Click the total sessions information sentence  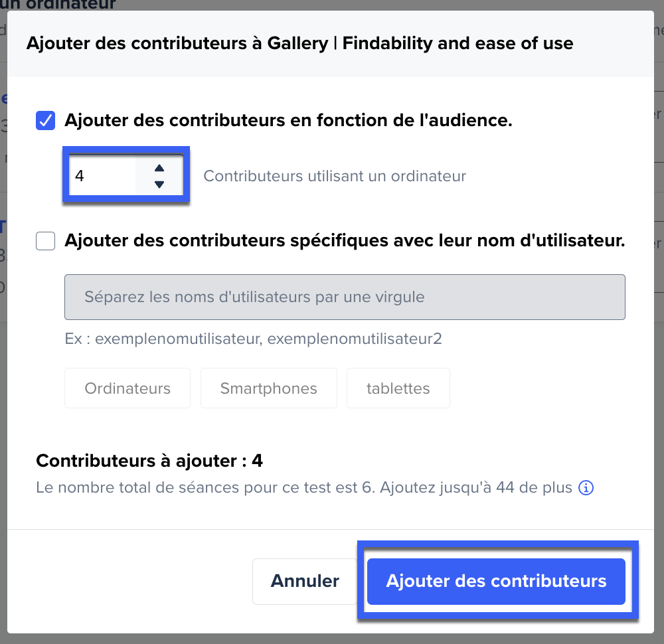tap(304, 488)
